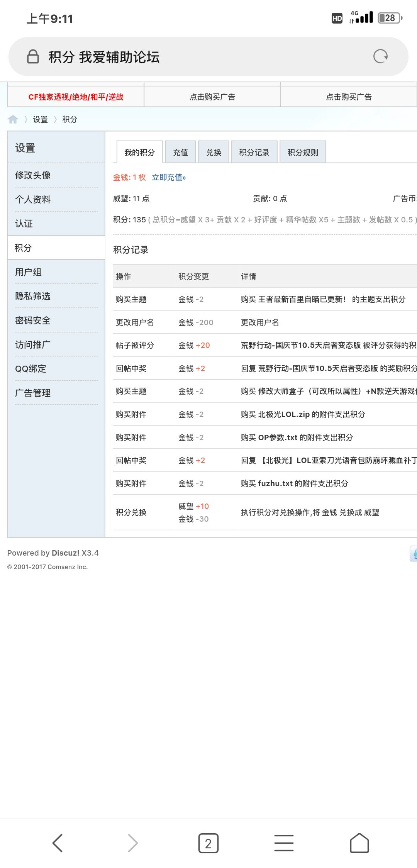
Task: Select the 积分记录 tab
Action: pyautogui.click(x=254, y=153)
